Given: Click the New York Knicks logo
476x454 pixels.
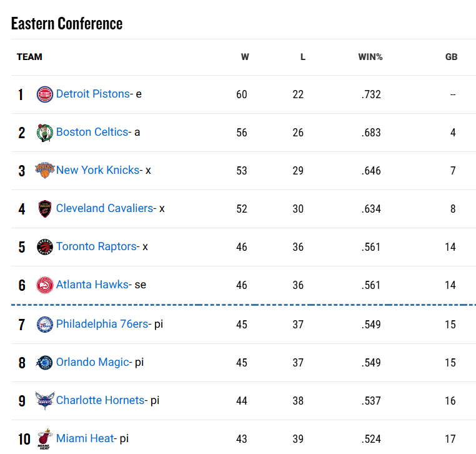Looking at the screenshot, I should (45, 170).
